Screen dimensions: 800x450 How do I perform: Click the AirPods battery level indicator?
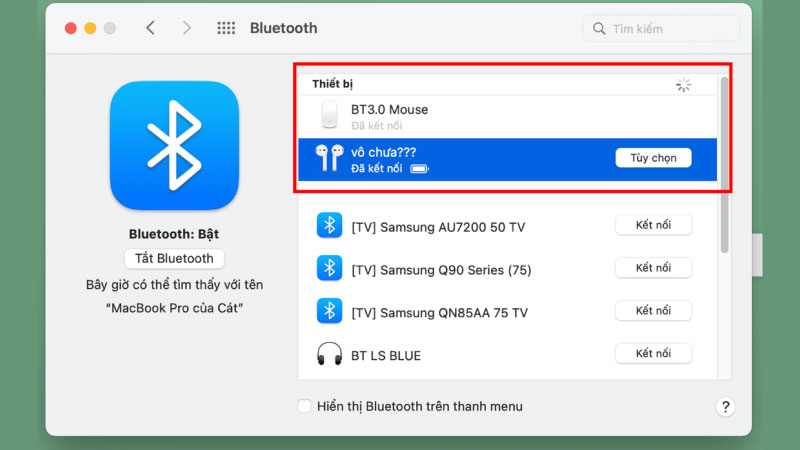[419, 169]
